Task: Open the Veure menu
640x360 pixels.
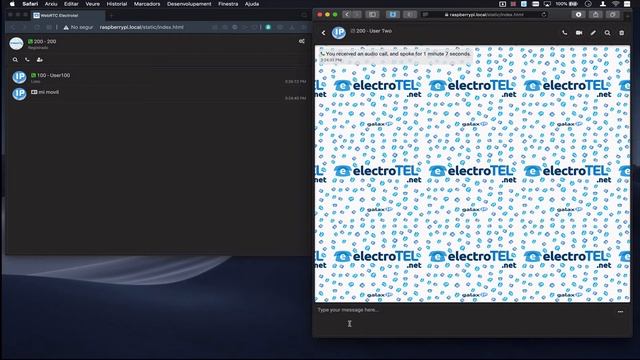Action: 92,4
